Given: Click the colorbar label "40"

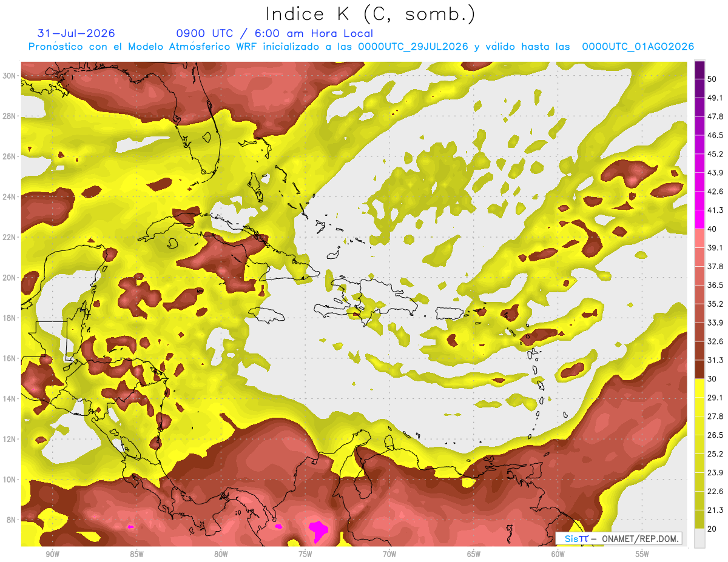Looking at the screenshot, I should [x=713, y=229].
